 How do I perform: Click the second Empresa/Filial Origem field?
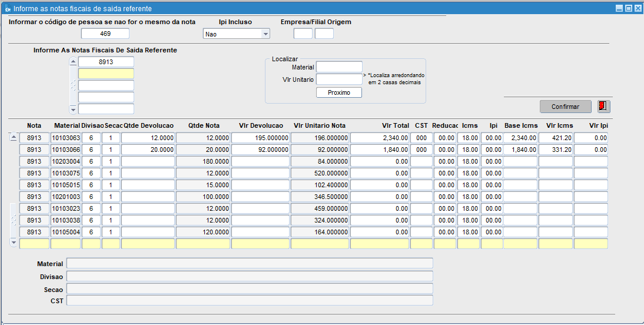(x=324, y=34)
